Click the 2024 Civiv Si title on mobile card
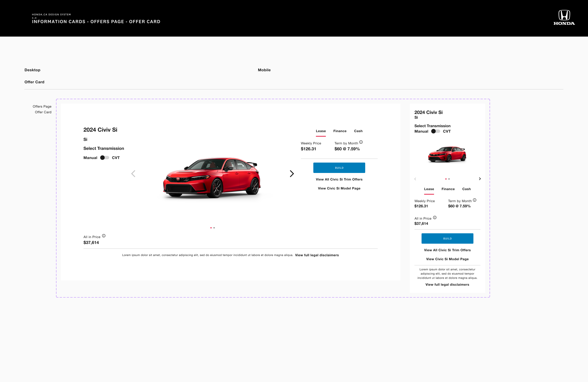The height and width of the screenshot is (382, 588). (428, 112)
